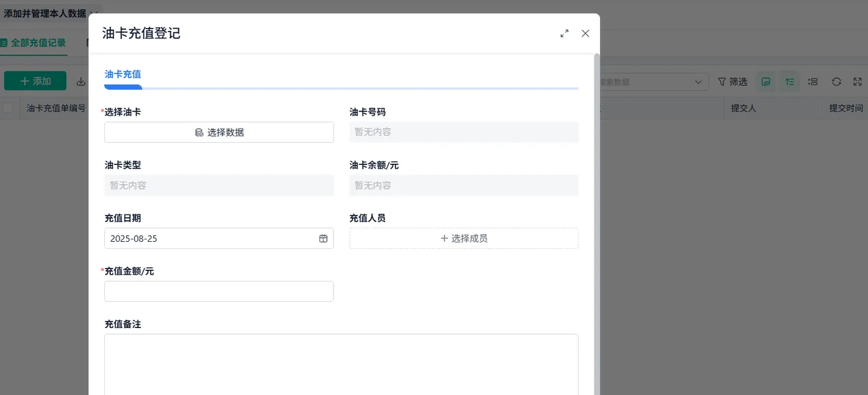This screenshot has width=868, height=395.
Task: Click the 充值人员 field label
Action: pyautogui.click(x=368, y=218)
